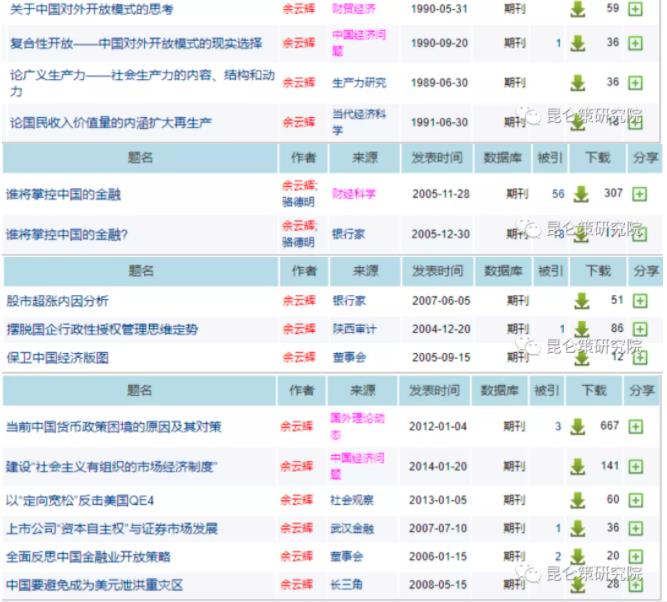The image size is (667, 602).
Task: Download 谁将掌控中国的金融 from 财经科学
Action: pyautogui.click(x=580, y=194)
